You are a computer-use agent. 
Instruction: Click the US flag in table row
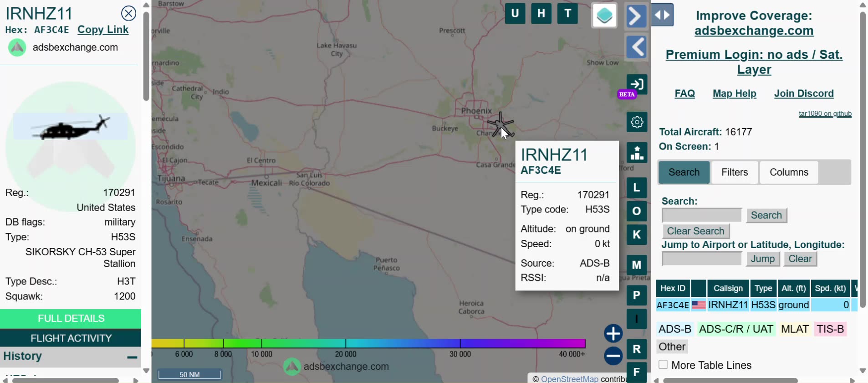[x=699, y=305]
